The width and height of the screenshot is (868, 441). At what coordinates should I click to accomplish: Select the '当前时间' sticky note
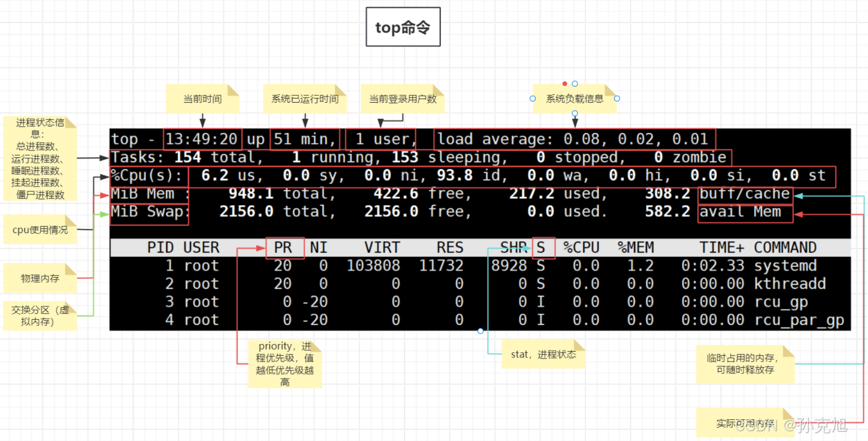202,99
